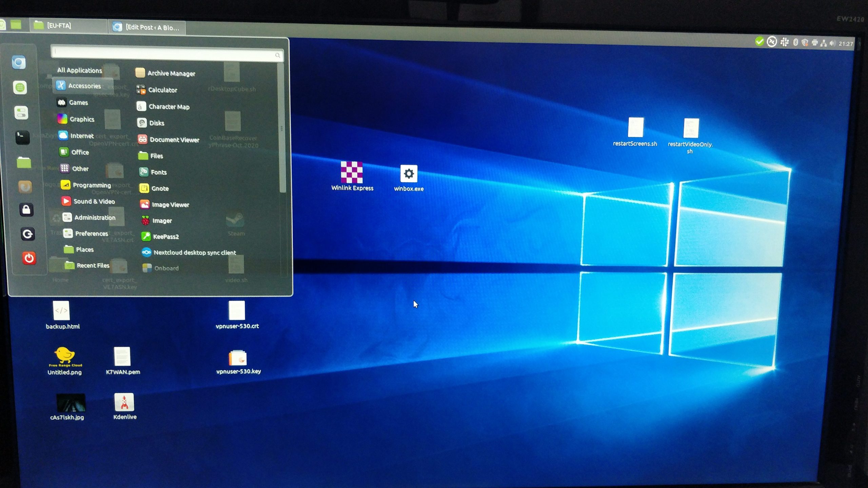This screenshot has width=868, height=488.
Task: Lock the screen via padlock icon
Action: 26,210
